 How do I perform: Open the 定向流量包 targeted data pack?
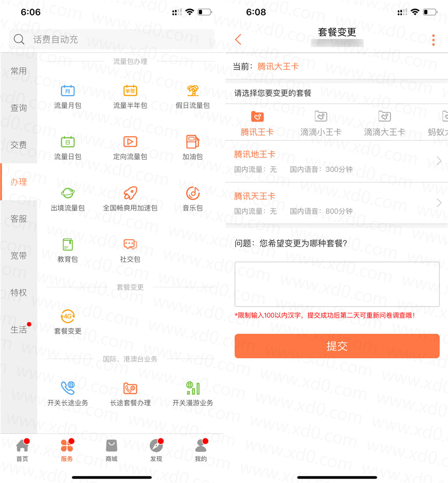(x=130, y=142)
